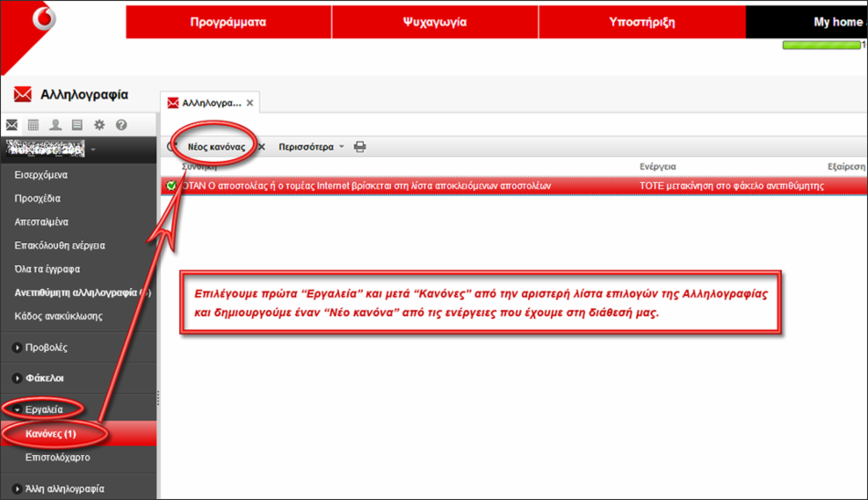Click the Ενέργεια column header

tap(658, 166)
